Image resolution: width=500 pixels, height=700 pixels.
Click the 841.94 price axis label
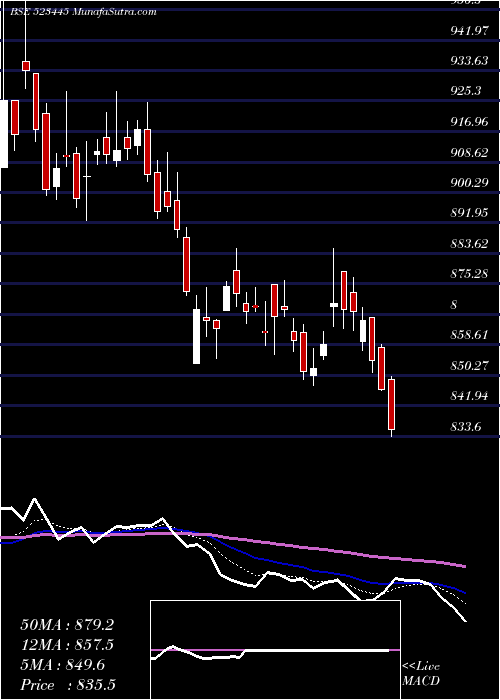coord(469,396)
